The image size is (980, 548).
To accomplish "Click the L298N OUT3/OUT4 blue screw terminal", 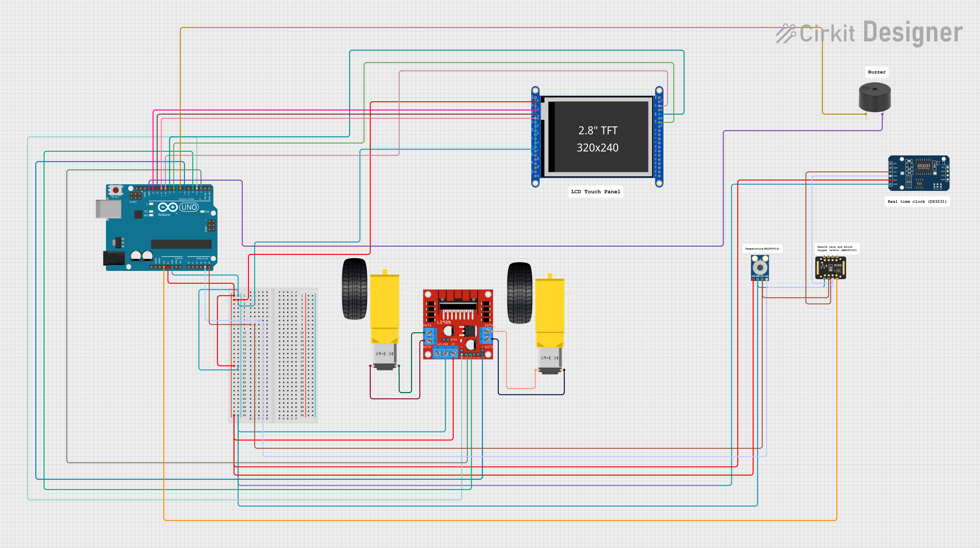I will (x=486, y=335).
